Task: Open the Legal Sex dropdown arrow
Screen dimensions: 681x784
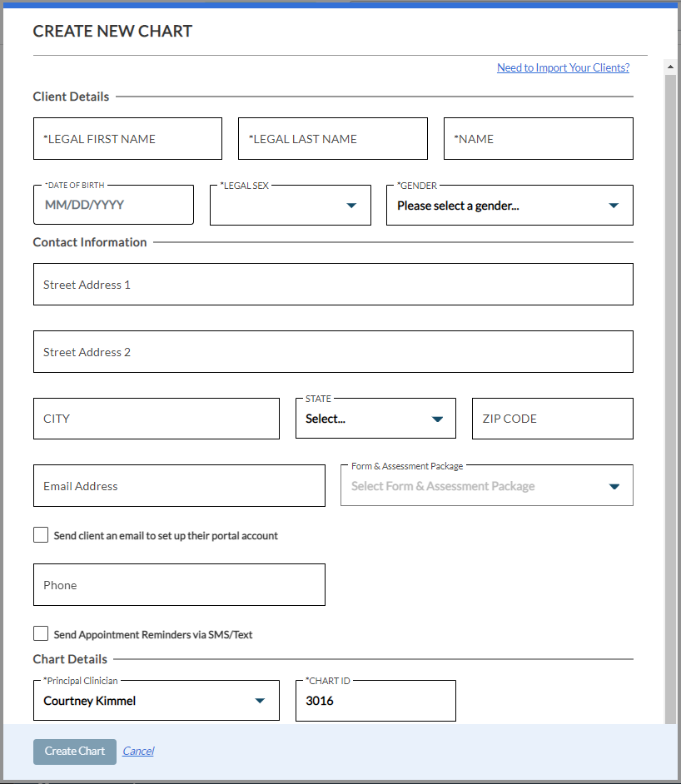Action: [x=351, y=206]
